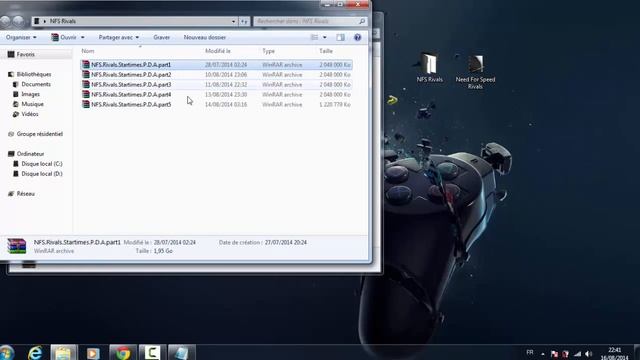Show hidden tray icons arrow
Screen dimensions: 640x360
coord(543,354)
